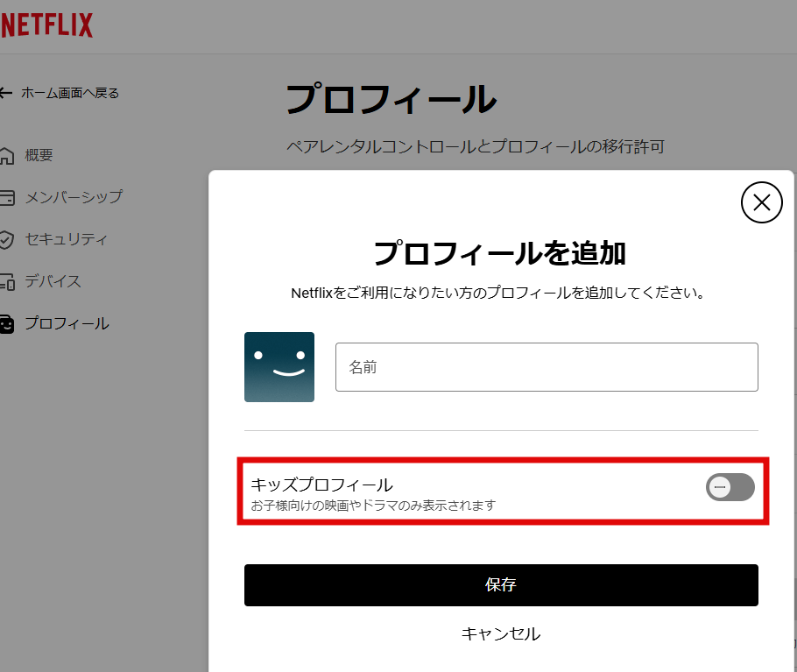797x672 pixels.
Task: Click the profile face icon in sidebar
Action: tap(6, 324)
